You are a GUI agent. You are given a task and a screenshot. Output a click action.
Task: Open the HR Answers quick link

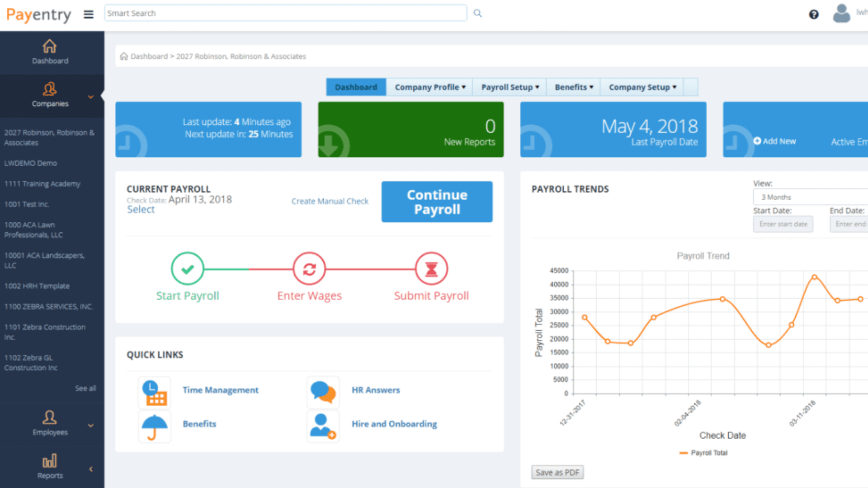[x=376, y=390]
